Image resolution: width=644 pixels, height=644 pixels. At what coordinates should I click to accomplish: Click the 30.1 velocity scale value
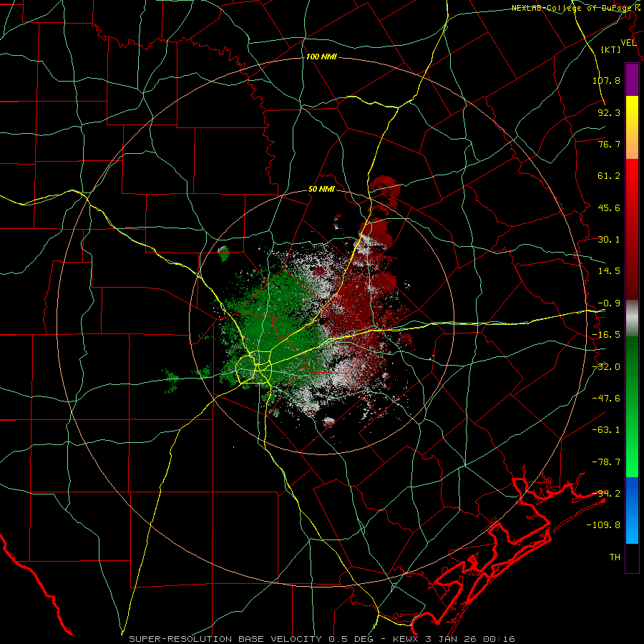coord(609,240)
